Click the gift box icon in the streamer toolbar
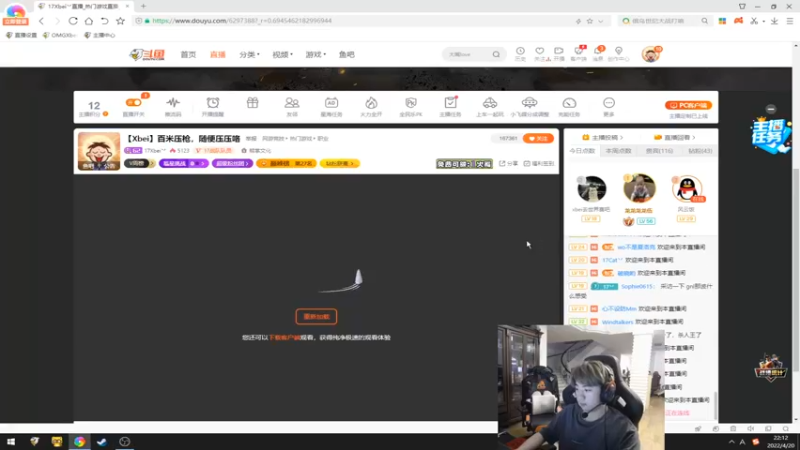Screen dimensions: 800x450 coord(253,103)
